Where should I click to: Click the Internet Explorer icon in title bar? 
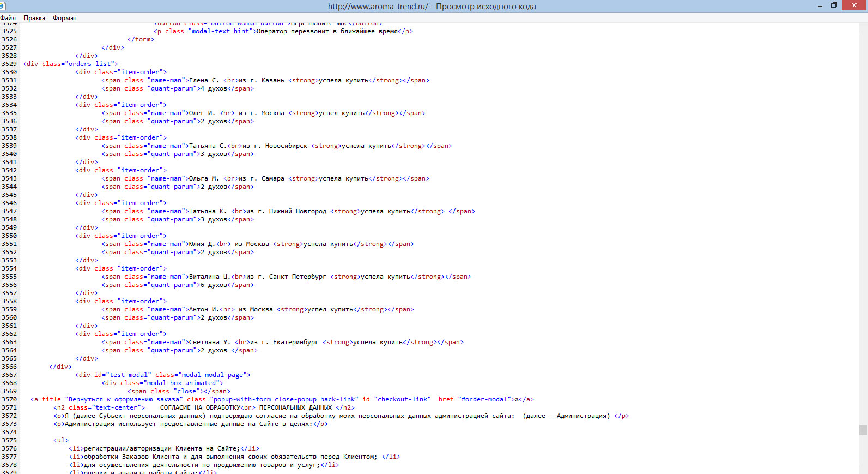(x=3, y=6)
